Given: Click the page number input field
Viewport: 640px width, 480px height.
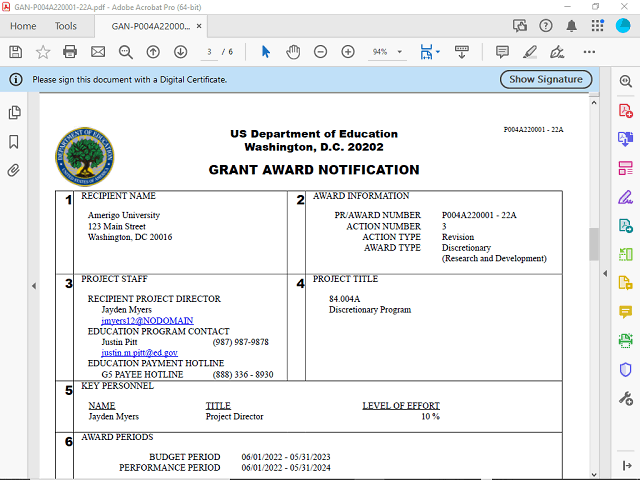Looking at the screenshot, I should point(211,51).
